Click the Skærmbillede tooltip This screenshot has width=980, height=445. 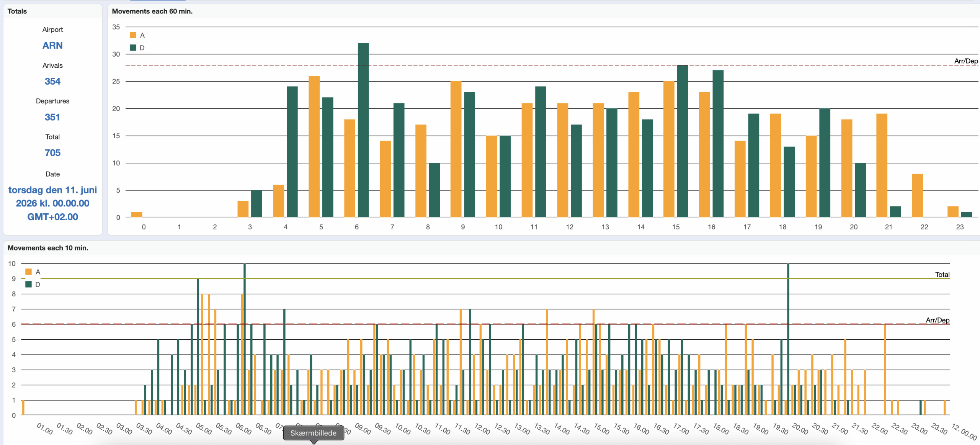click(313, 433)
